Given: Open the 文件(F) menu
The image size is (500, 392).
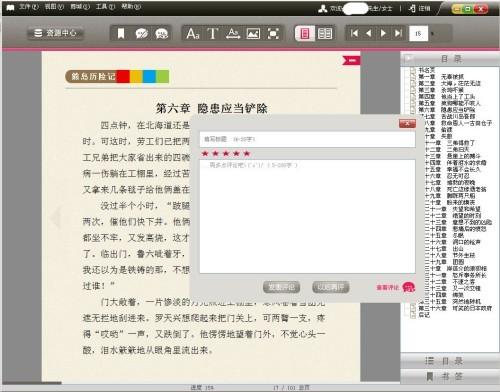Looking at the screenshot, I should tap(29, 6).
